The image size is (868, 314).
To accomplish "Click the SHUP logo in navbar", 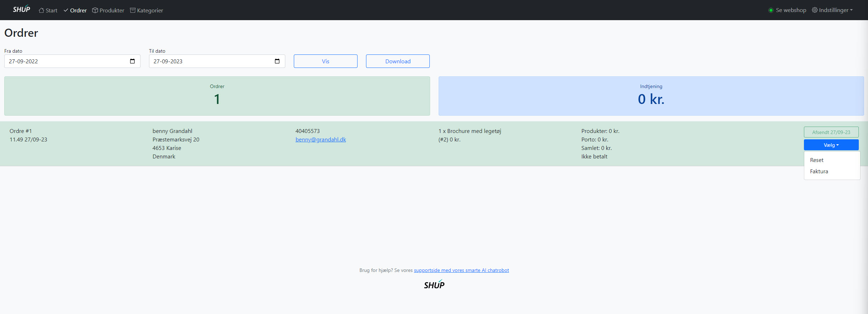I will pos(21,10).
